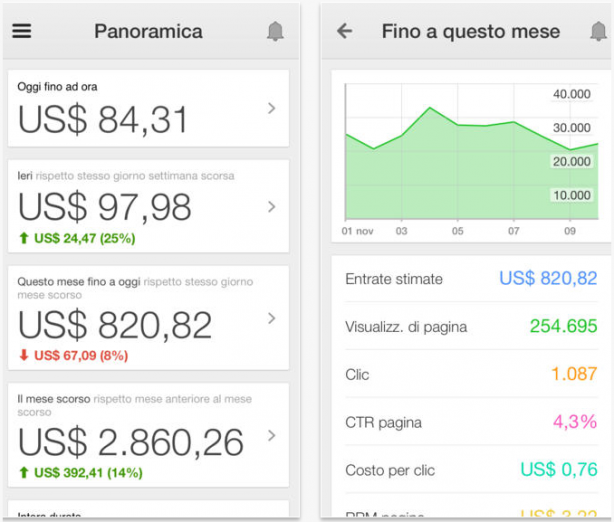This screenshot has width=614, height=522.
Task: Select the 'CTR pagina' row
Action: click(470, 422)
